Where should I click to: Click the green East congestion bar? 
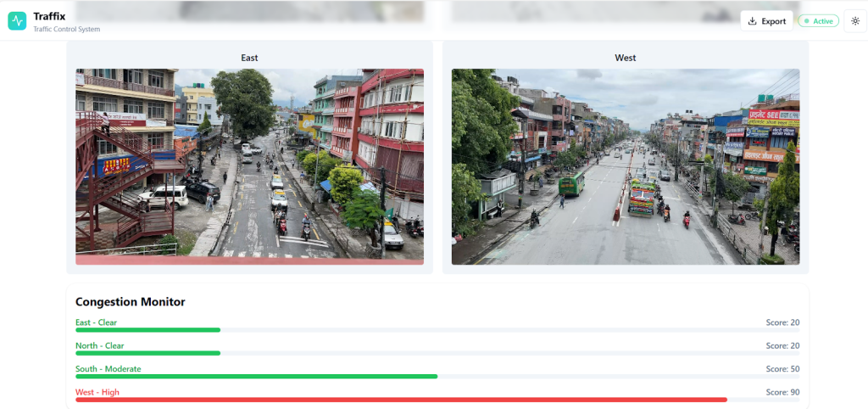point(147,329)
